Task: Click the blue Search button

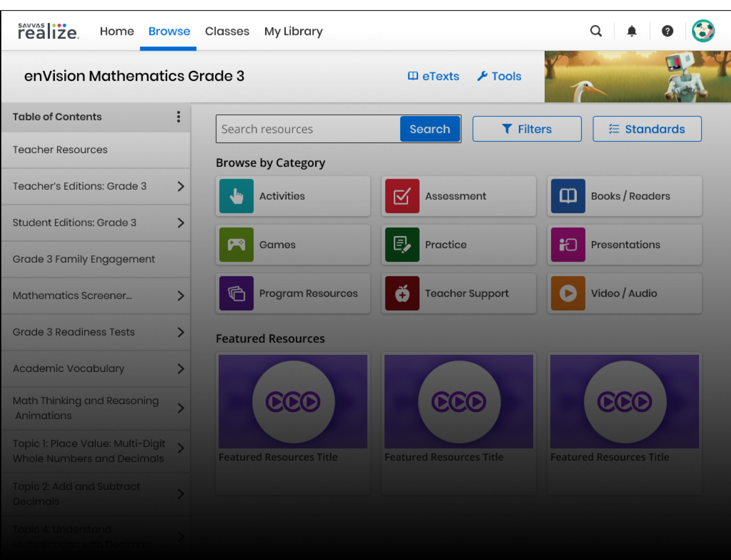Action: (x=430, y=129)
